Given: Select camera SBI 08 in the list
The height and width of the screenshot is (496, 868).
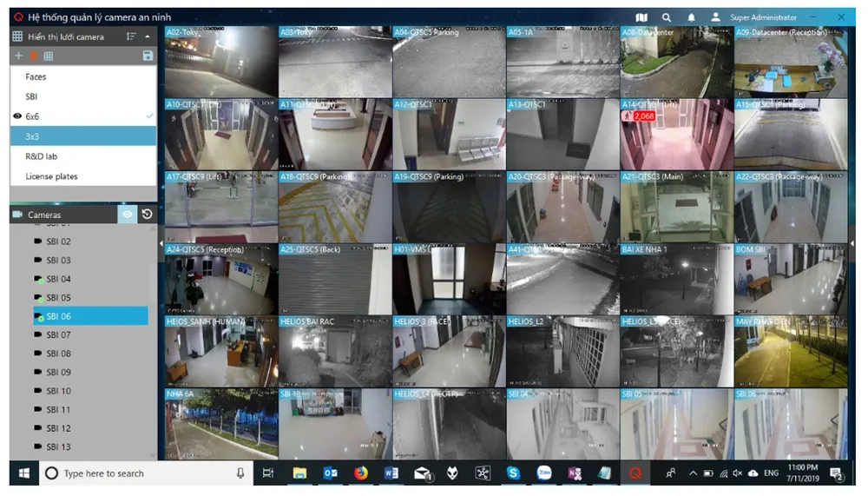Looking at the screenshot, I should pos(90,354).
